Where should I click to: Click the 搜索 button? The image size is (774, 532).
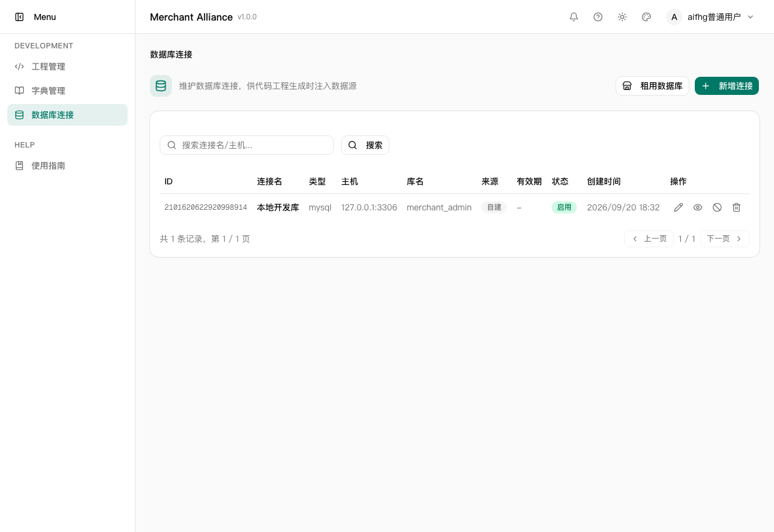click(x=365, y=145)
